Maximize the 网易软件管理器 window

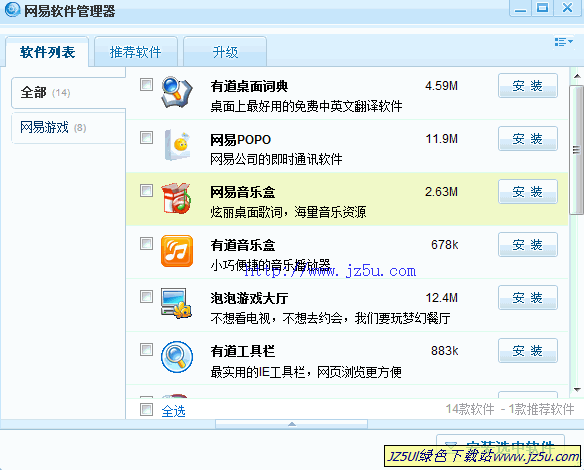pyautogui.click(x=542, y=8)
